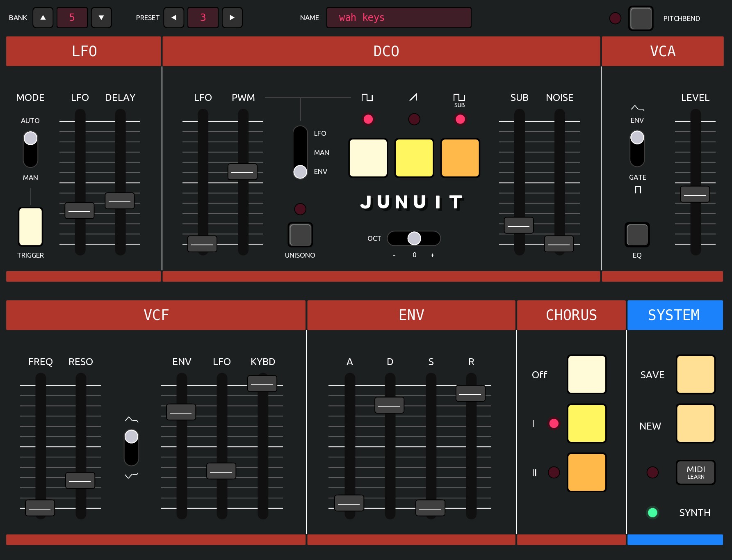Click the LFO DELAY slider handle
Image resolution: width=732 pixels, height=560 pixels.
pos(120,201)
